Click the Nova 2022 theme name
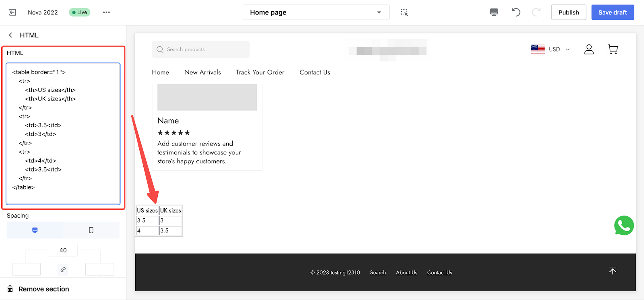The width and height of the screenshot is (644, 300). point(43,12)
